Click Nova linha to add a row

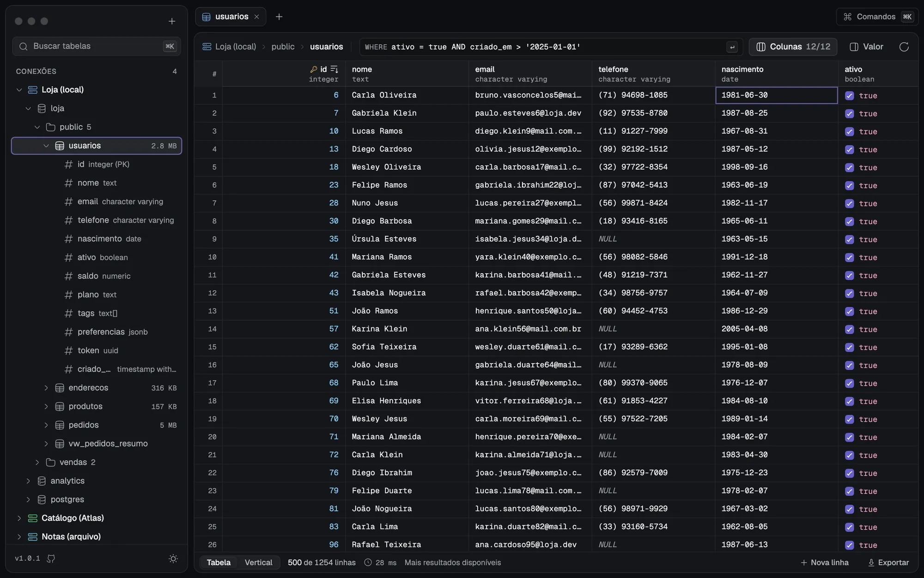pos(825,563)
